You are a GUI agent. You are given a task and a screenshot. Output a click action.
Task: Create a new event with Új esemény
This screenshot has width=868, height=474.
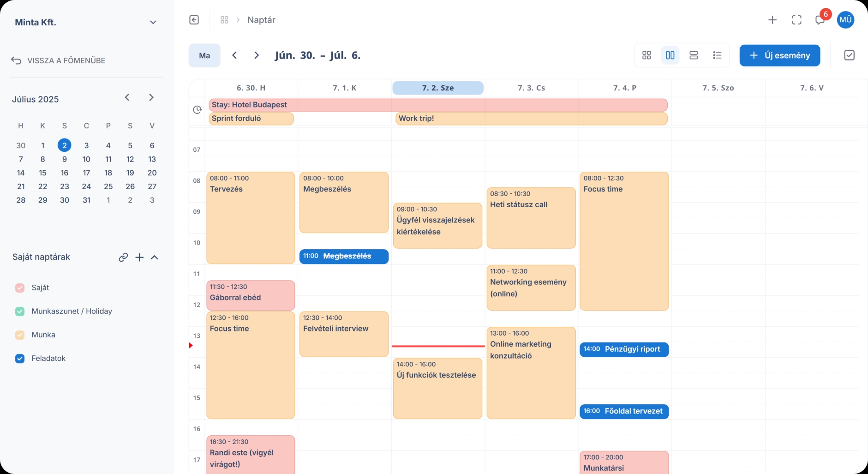click(x=779, y=55)
